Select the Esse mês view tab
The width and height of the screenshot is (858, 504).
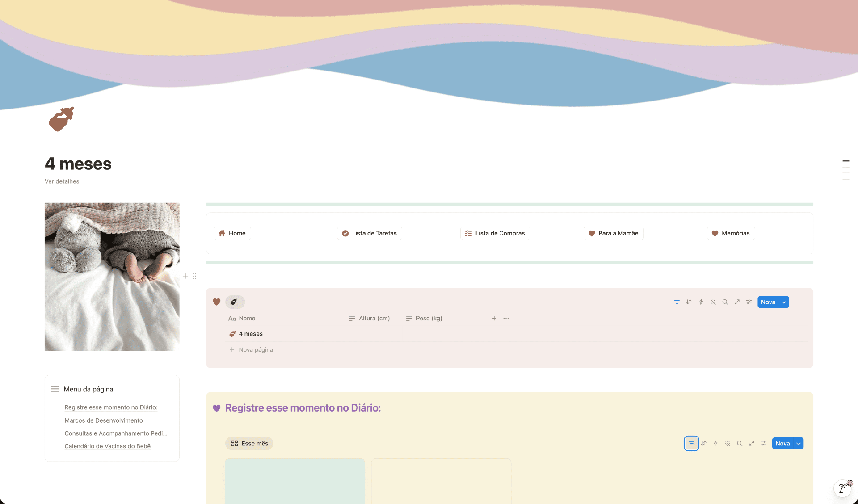click(x=249, y=444)
